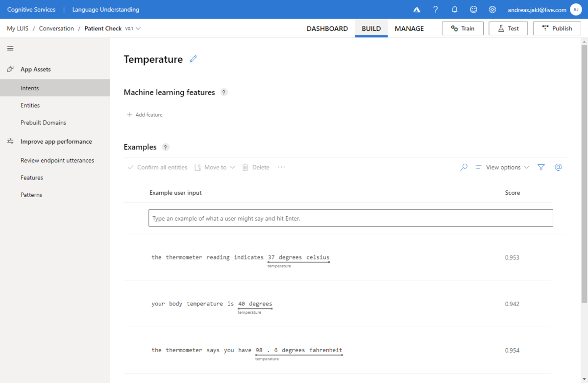588x383 pixels.
Task: Open the more actions ellipsis menu
Action: [281, 167]
